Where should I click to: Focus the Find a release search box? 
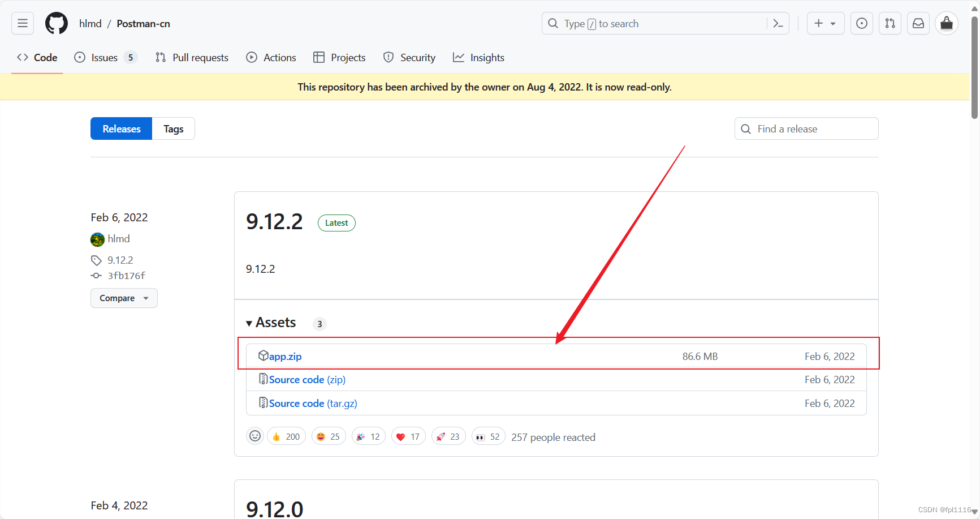click(x=806, y=128)
